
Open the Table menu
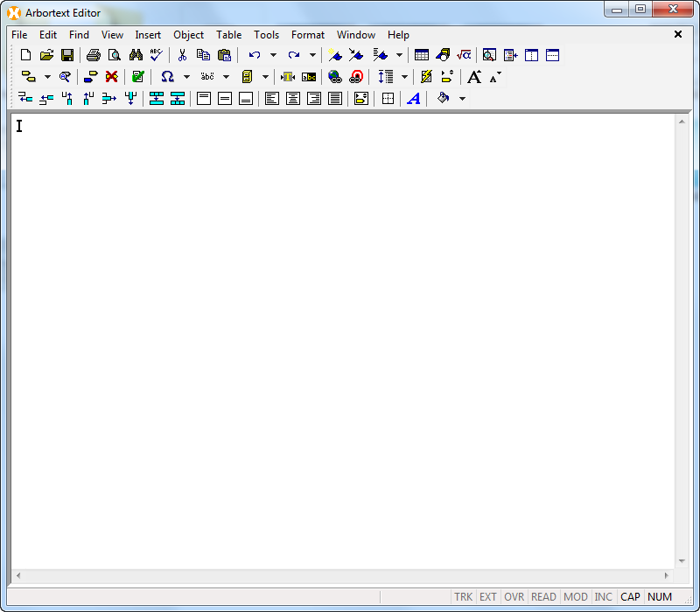click(x=228, y=35)
